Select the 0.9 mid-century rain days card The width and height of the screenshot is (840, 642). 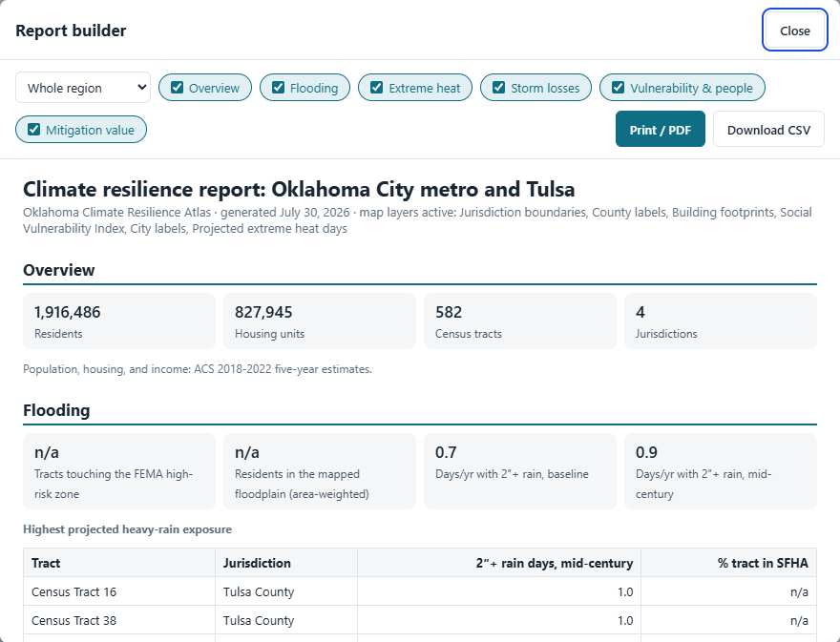(x=720, y=471)
